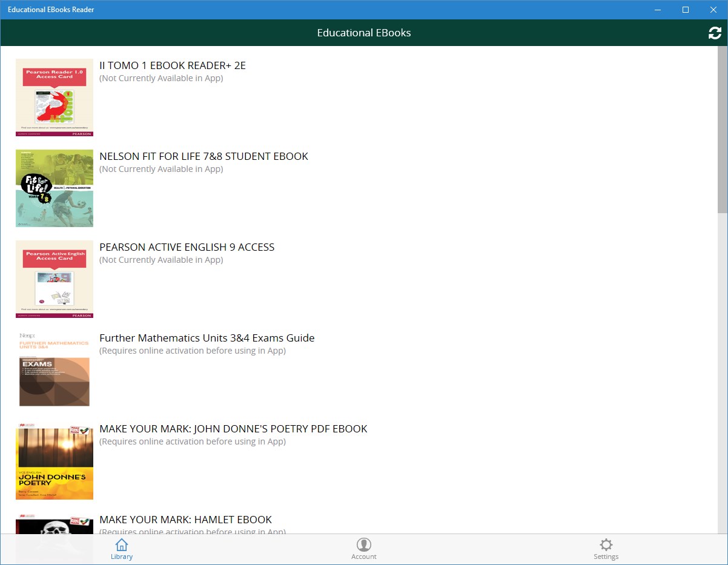728x565 pixels.
Task: Click activation note under John Donne's Poetry
Action: coord(193,441)
